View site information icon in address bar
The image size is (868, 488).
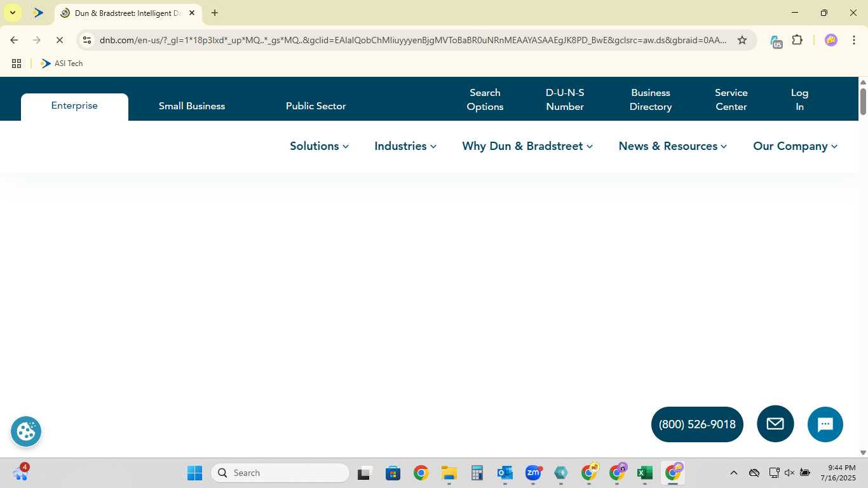88,40
